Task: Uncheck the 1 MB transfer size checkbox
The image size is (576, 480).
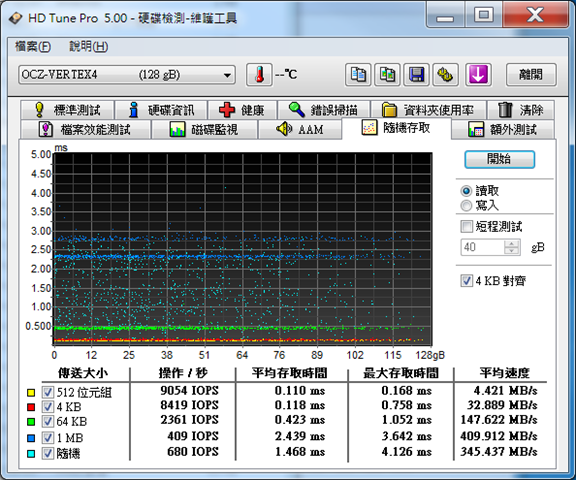Action: 47,438
